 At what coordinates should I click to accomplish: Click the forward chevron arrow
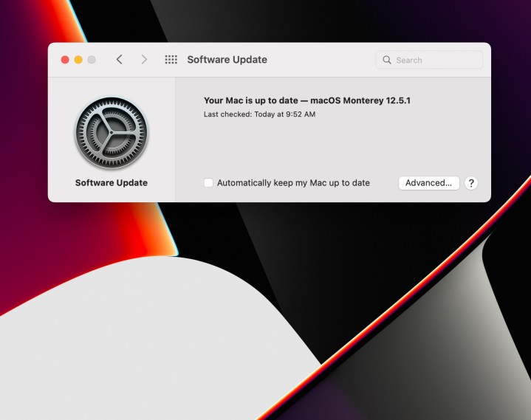pyautogui.click(x=144, y=60)
